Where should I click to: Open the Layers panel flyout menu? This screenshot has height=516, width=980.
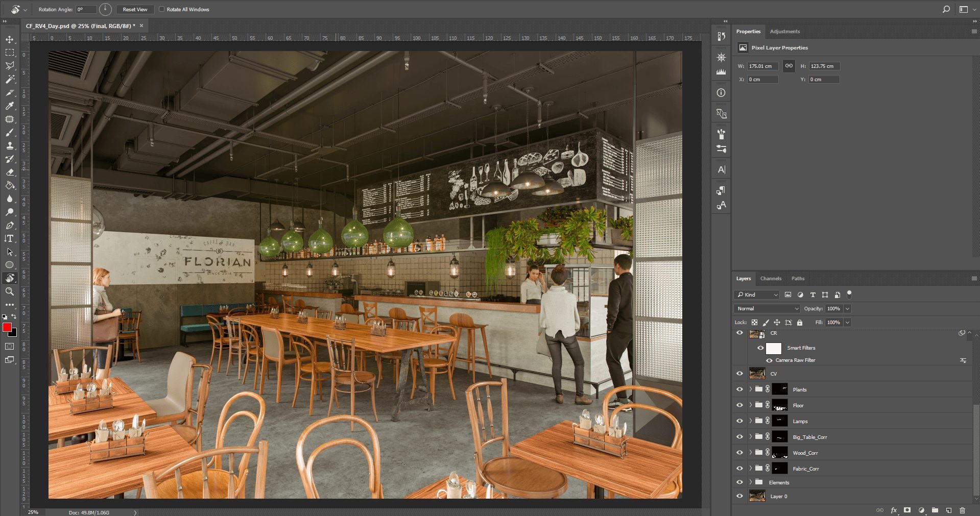pyautogui.click(x=974, y=279)
